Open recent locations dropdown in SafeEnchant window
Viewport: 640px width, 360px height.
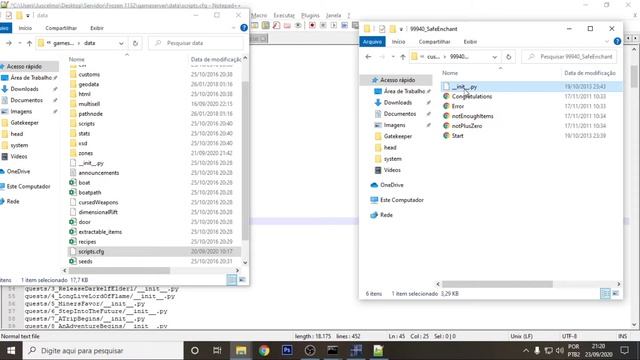pyautogui.click(x=393, y=57)
